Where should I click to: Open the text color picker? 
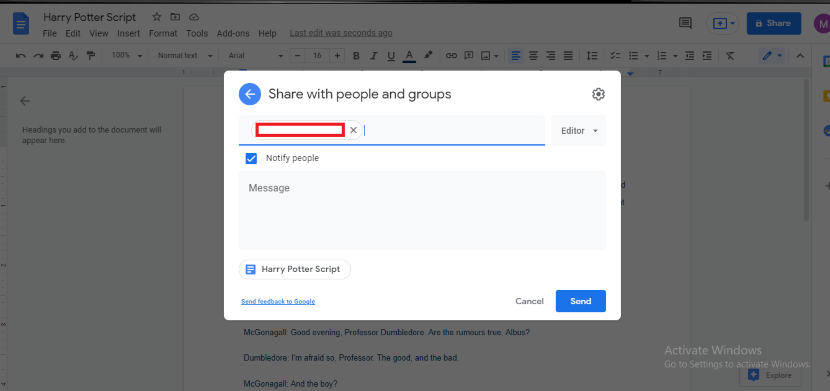point(409,56)
